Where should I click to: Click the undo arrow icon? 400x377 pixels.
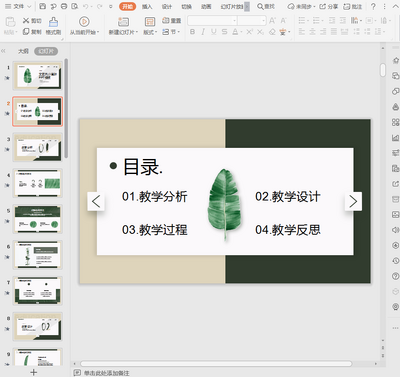tap(86, 6)
